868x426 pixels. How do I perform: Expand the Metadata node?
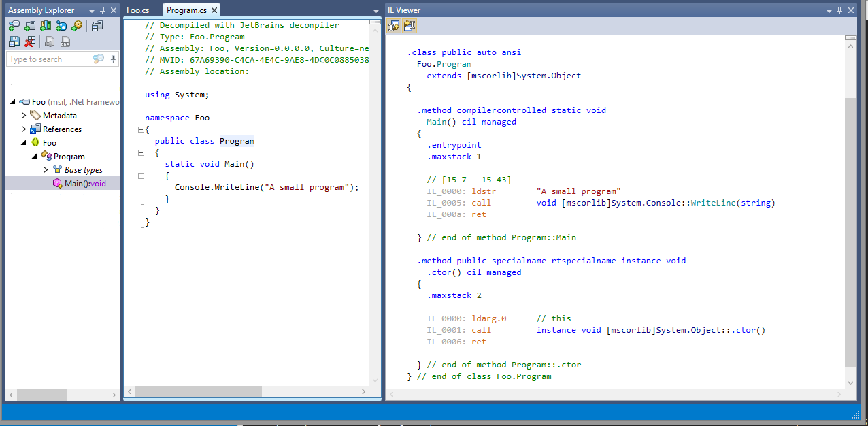click(22, 115)
